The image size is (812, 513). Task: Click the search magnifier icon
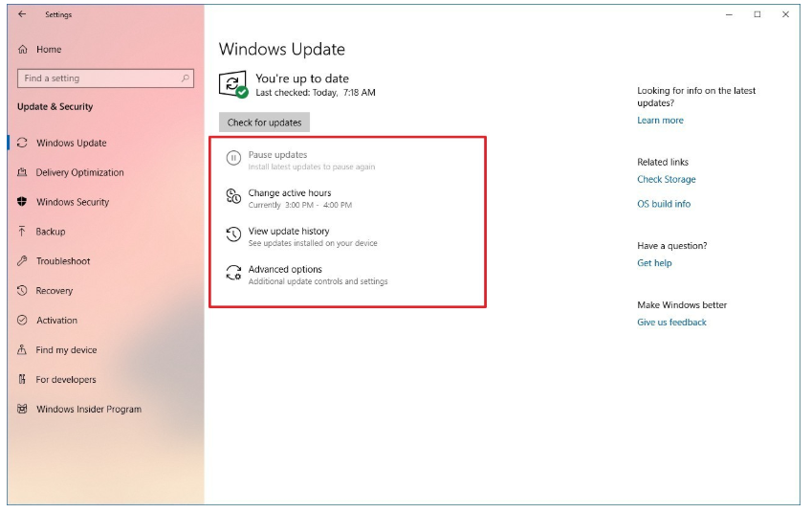(186, 78)
